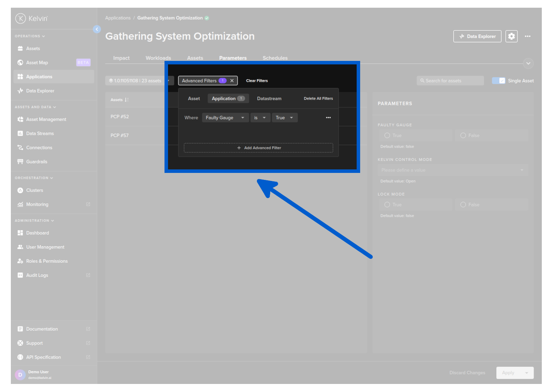The height and width of the screenshot is (392, 553).
Task: Open the Data Explorer button
Action: (x=477, y=36)
